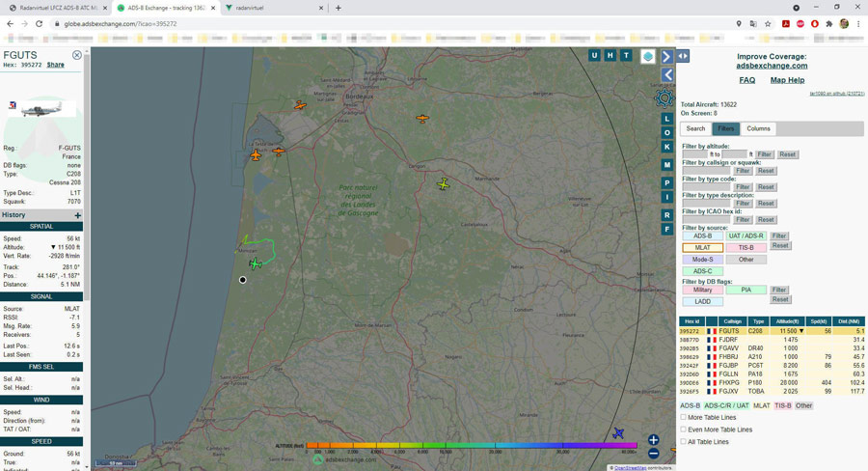Apply the altitude Filter button

tap(765, 154)
